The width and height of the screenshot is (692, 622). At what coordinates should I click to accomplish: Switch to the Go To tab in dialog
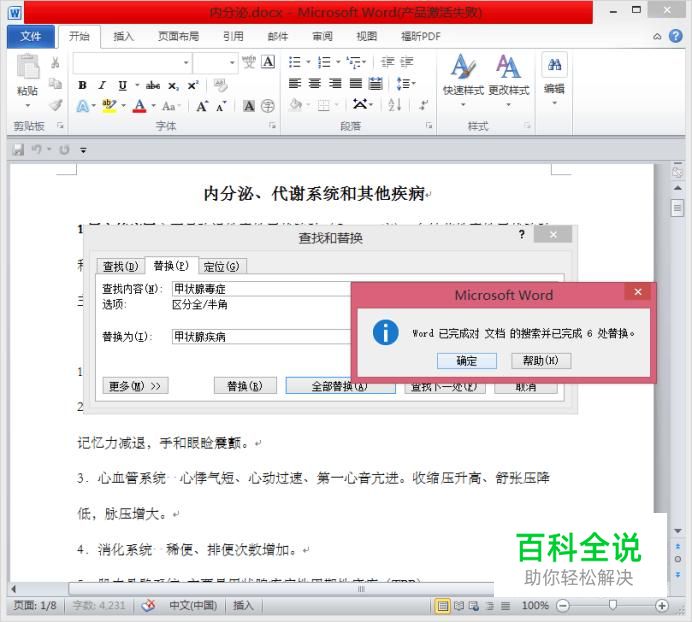pos(222,266)
